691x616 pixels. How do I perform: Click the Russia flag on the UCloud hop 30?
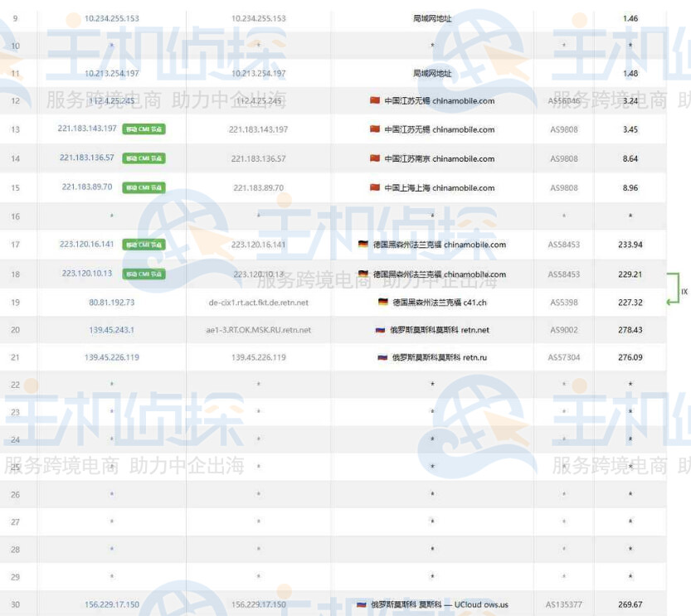(360, 604)
